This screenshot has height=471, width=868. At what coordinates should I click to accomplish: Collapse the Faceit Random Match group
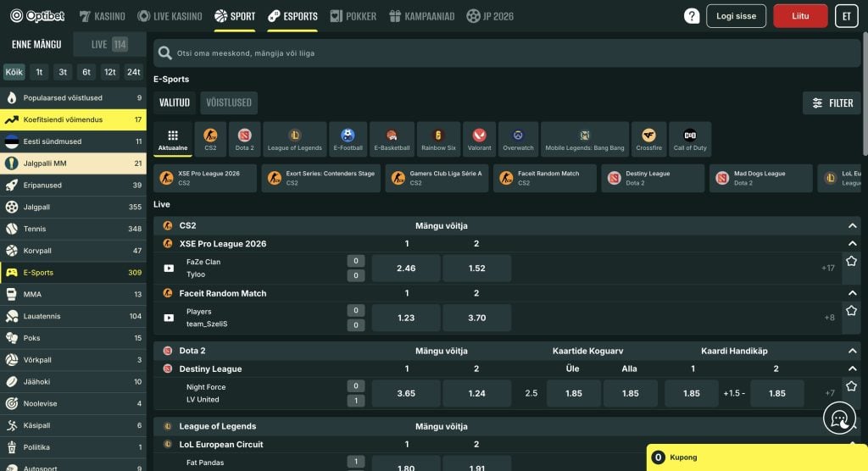pos(853,293)
